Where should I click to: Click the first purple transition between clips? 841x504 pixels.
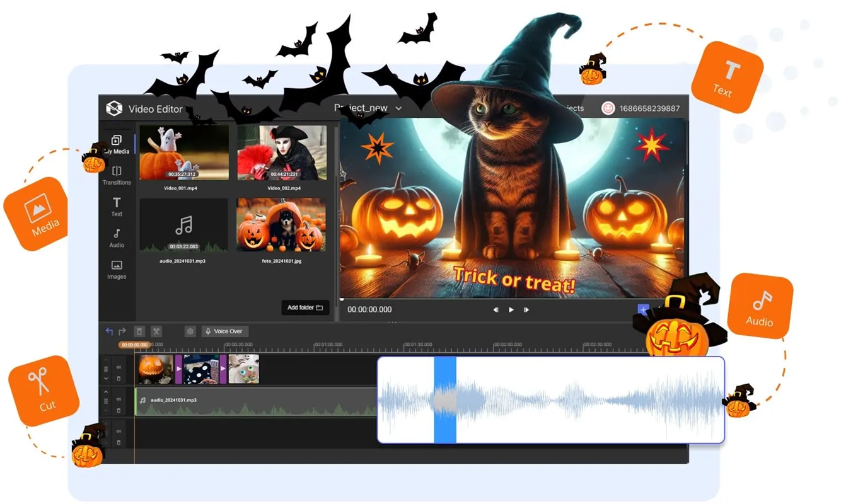178,369
